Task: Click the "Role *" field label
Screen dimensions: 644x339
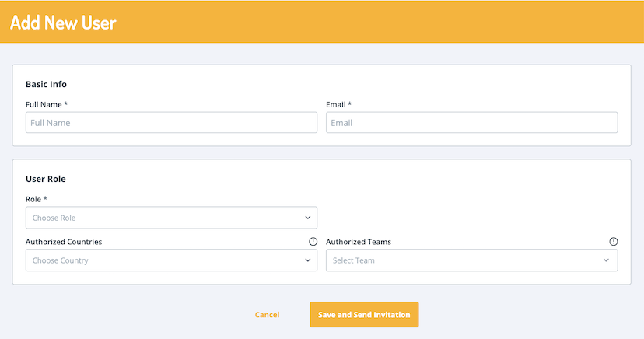Action: (37, 199)
